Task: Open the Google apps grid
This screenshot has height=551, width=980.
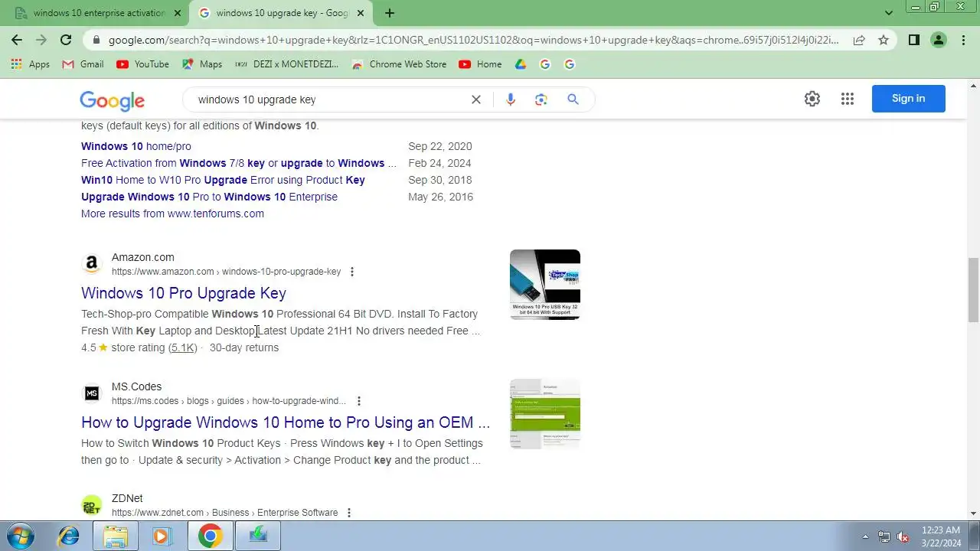Action: [x=847, y=99]
